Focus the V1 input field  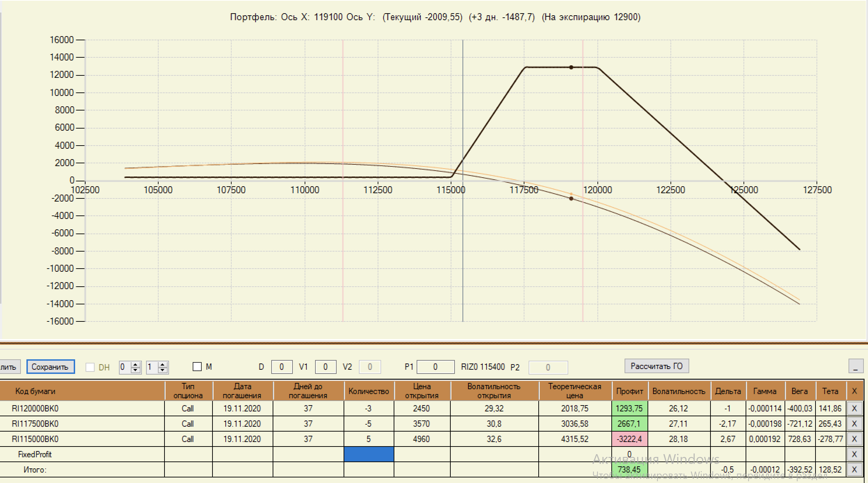(325, 367)
